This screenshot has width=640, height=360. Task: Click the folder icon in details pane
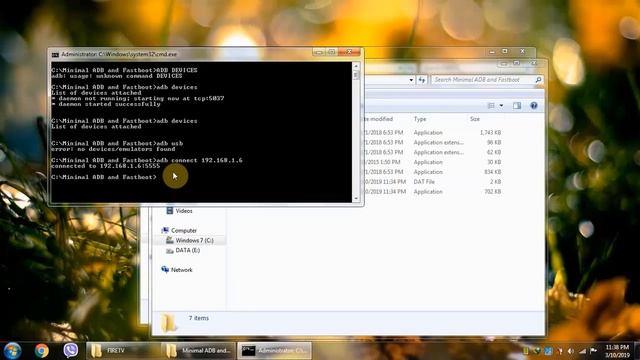[169, 323]
